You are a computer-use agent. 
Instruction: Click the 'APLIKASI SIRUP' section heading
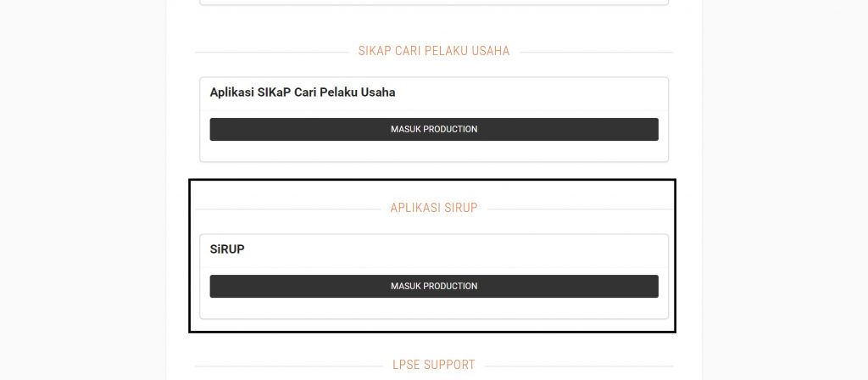[434, 208]
